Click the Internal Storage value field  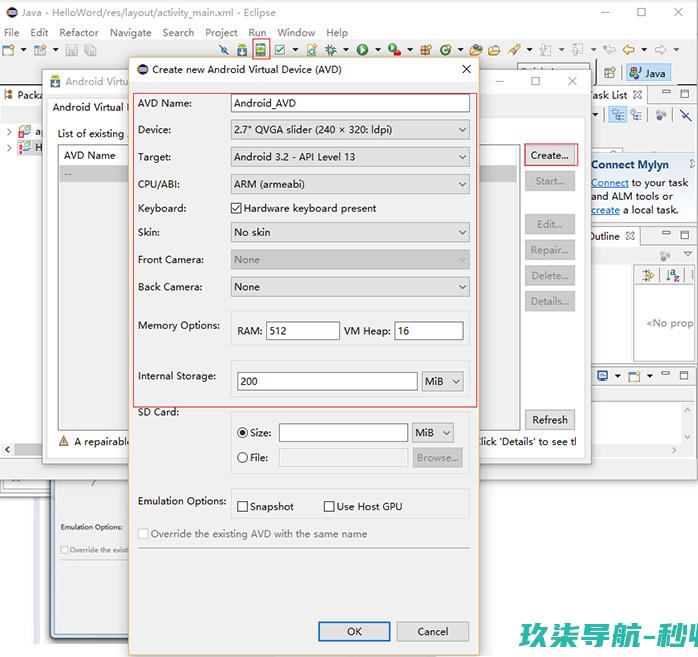327,381
